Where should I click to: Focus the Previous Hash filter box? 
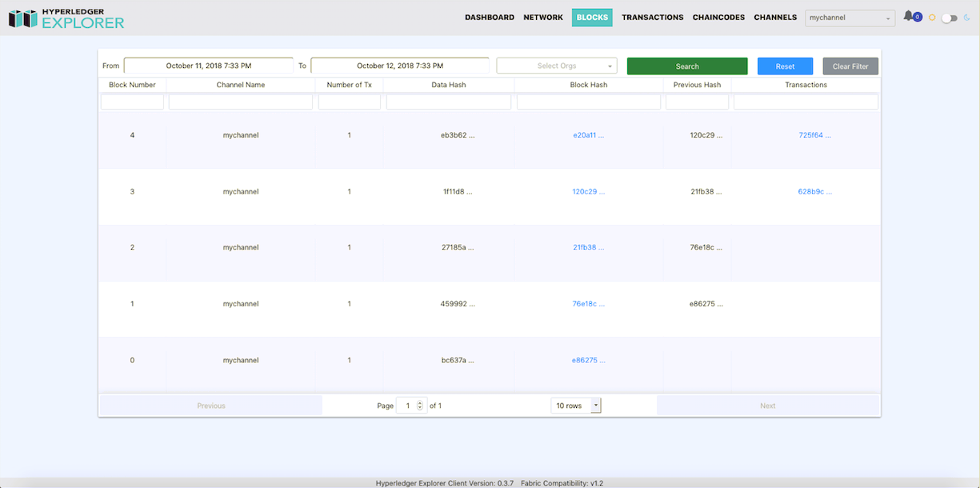(x=698, y=102)
